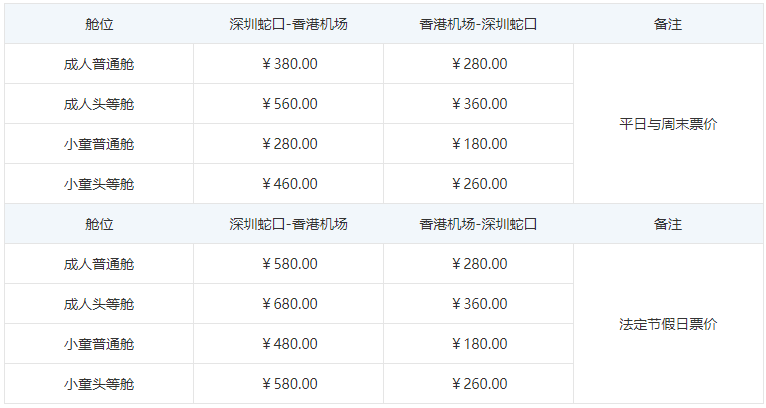Click 小童头等舱 in the weekday fare section

coord(99,184)
